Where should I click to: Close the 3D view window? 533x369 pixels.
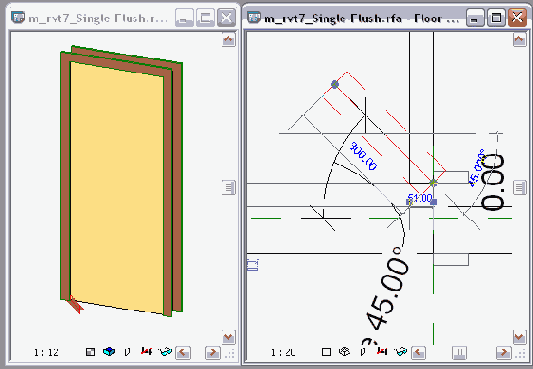(226, 17)
